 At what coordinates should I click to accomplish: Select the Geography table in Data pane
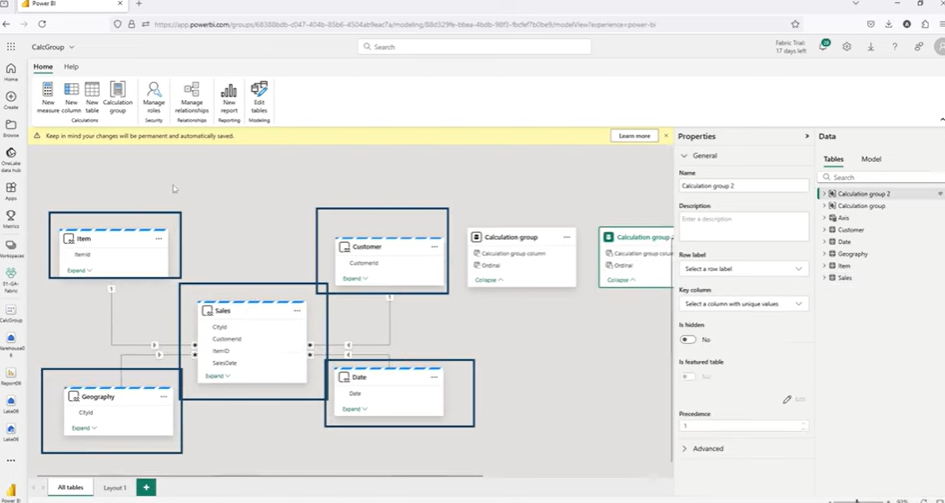pos(852,254)
